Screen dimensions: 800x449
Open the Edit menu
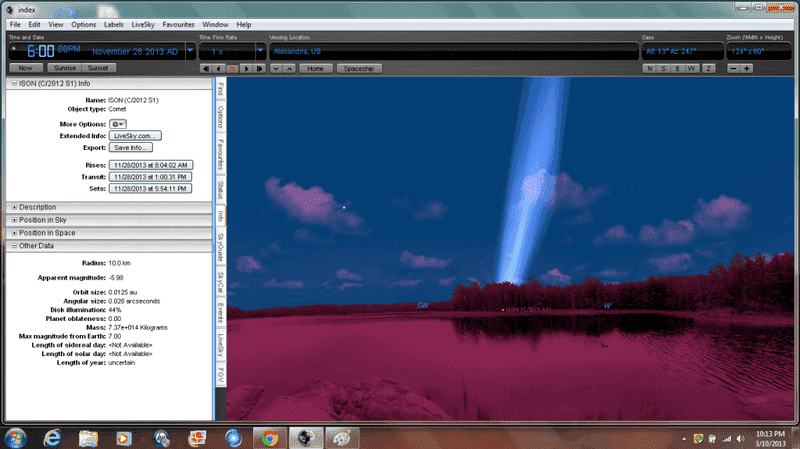(x=34, y=24)
